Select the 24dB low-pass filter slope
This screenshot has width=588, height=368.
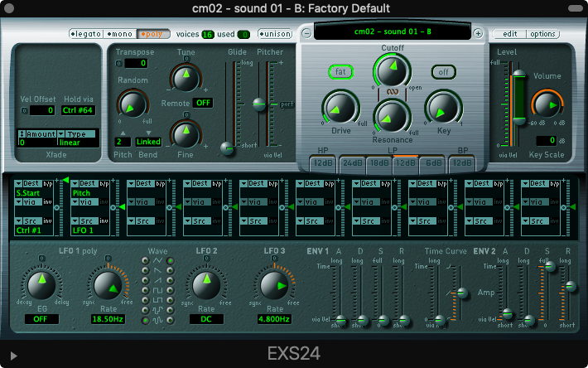pyautogui.click(x=353, y=162)
